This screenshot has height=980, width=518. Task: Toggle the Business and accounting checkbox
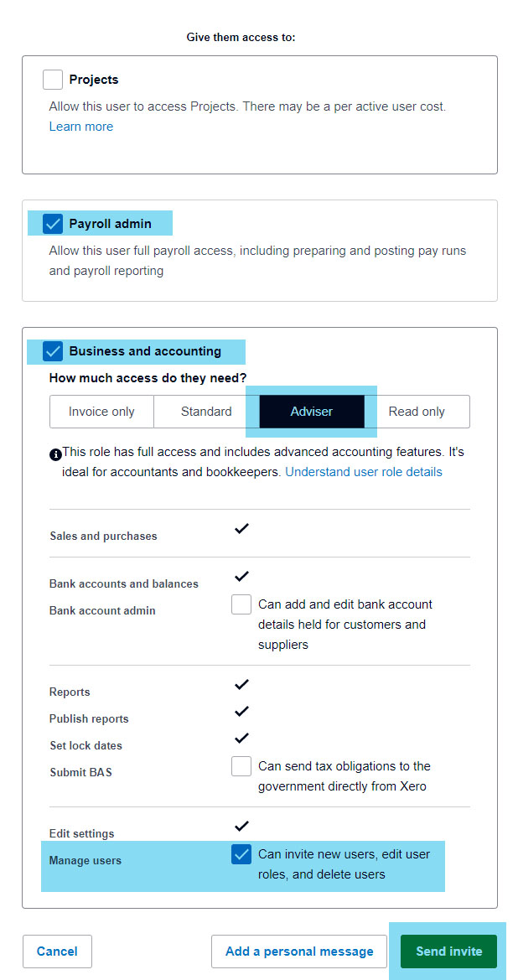53,351
